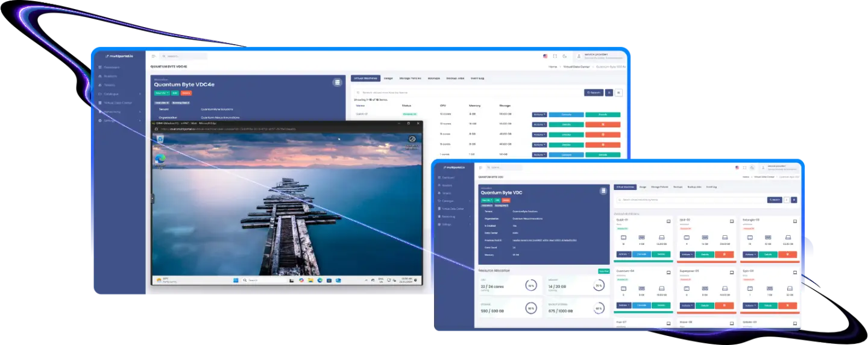Open Recycle Bin icon on noVNC remote desktop
The height and width of the screenshot is (345, 868).
click(x=159, y=141)
